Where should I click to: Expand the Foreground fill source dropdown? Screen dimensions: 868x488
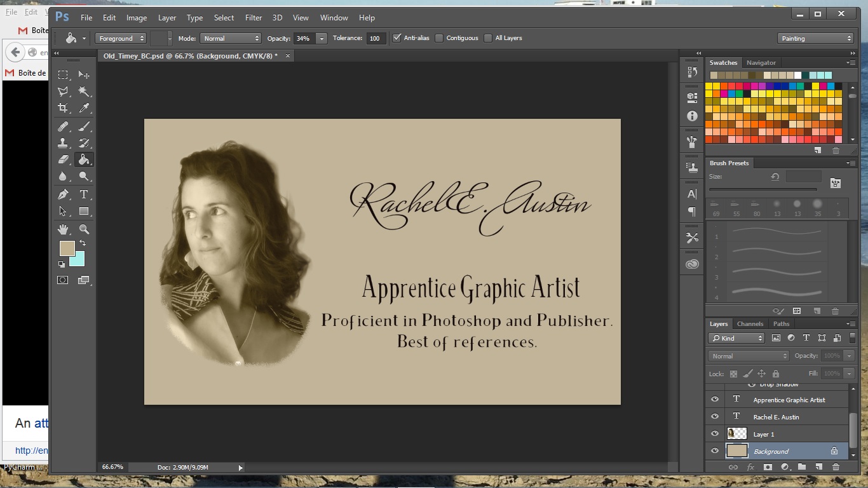pos(121,38)
